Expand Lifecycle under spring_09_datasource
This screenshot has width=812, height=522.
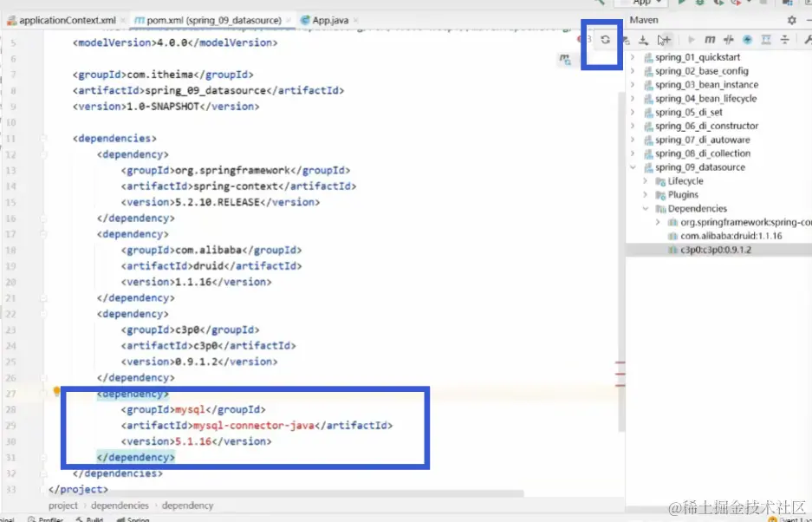point(646,181)
